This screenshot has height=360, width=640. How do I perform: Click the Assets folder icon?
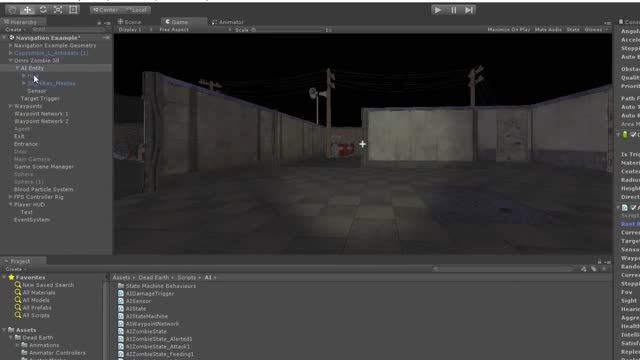click(x=11, y=330)
